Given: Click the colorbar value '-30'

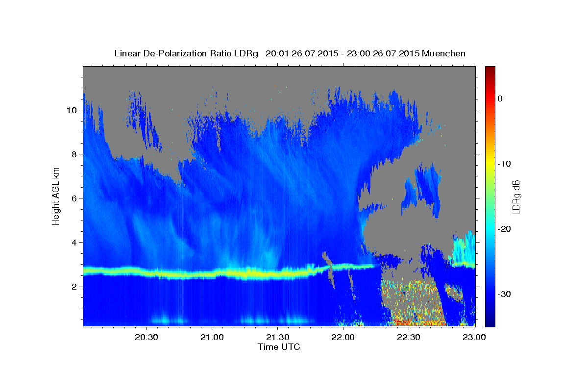Looking at the screenshot, I should tap(505, 294).
